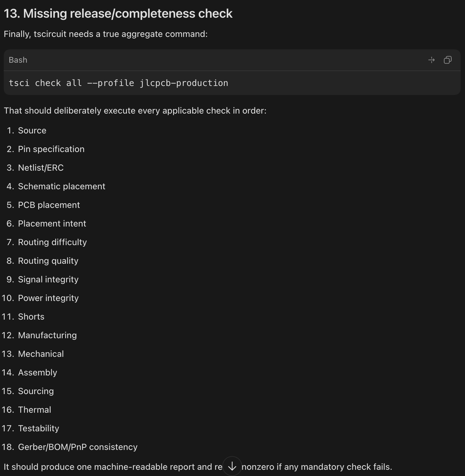This screenshot has width=465, height=476.
Task: Select the Pin specification list item
Action: coord(51,149)
